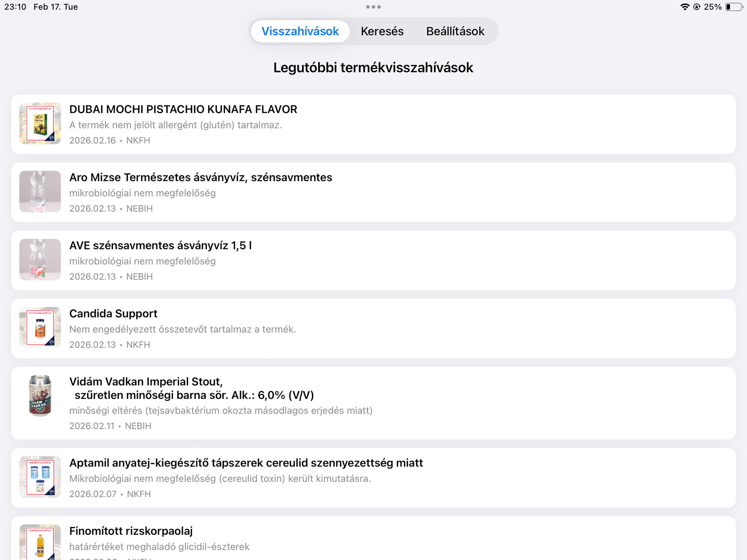Click date '2026.02.07 • NKFH'

(110, 494)
